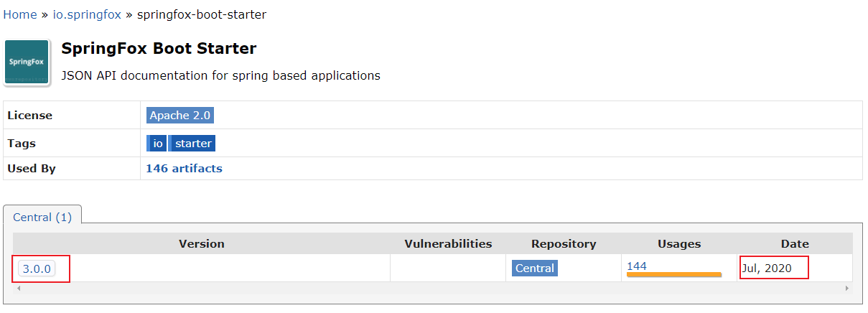868x313 pixels.
Task: Open version 3.0.0 link
Action: coord(37,268)
